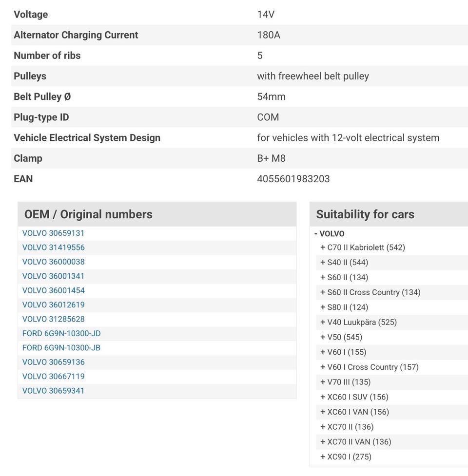Expand the XC90 I (275) entry
Viewport: 468px width, 476px height.
[x=345, y=457]
